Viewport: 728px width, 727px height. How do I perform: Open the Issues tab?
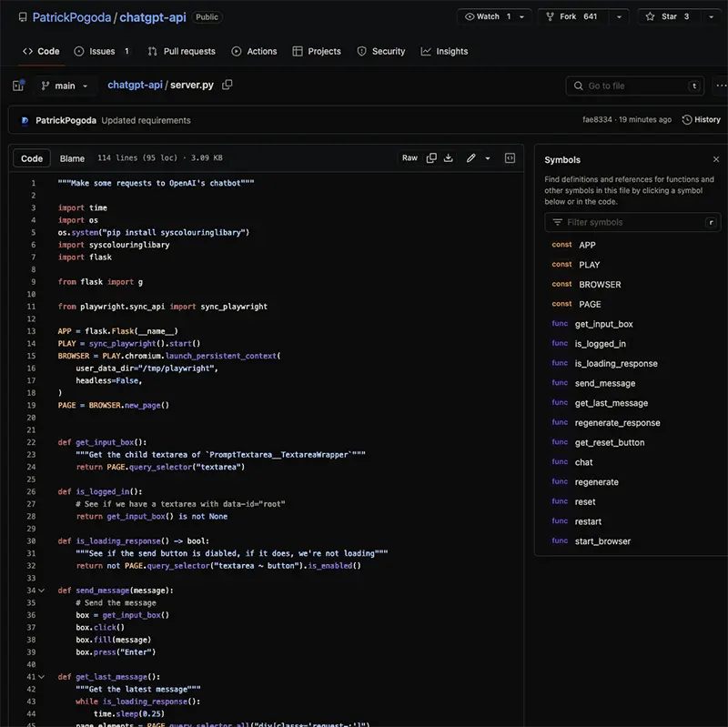coord(102,52)
